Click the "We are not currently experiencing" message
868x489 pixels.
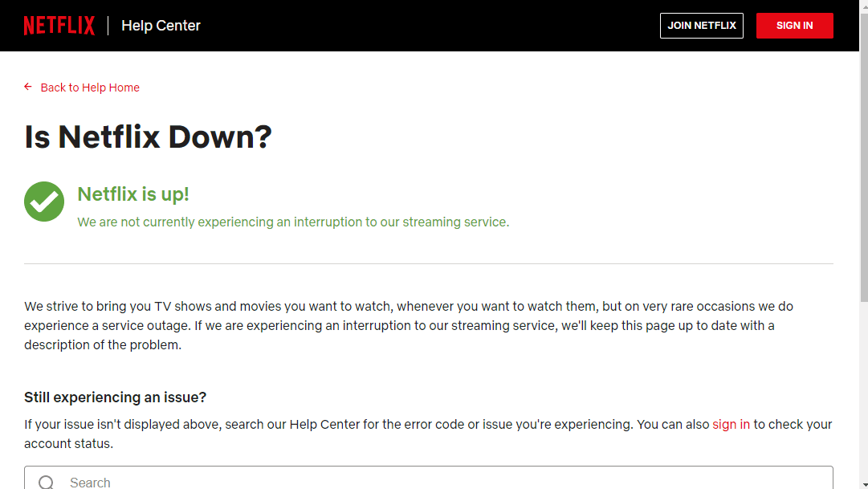click(x=293, y=222)
